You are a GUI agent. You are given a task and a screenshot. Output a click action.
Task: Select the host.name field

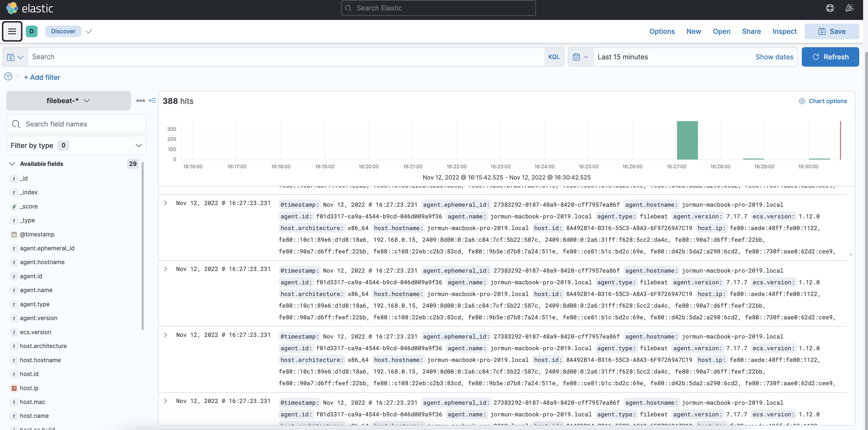[34, 416]
